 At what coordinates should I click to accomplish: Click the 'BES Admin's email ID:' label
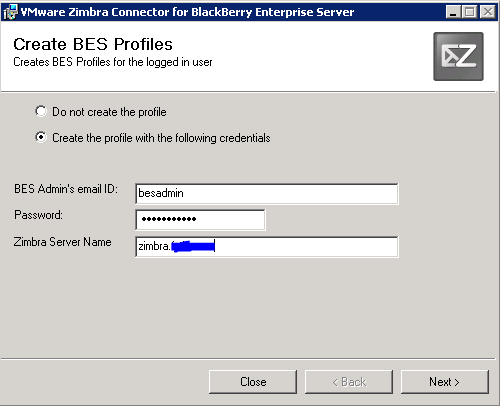coord(66,189)
